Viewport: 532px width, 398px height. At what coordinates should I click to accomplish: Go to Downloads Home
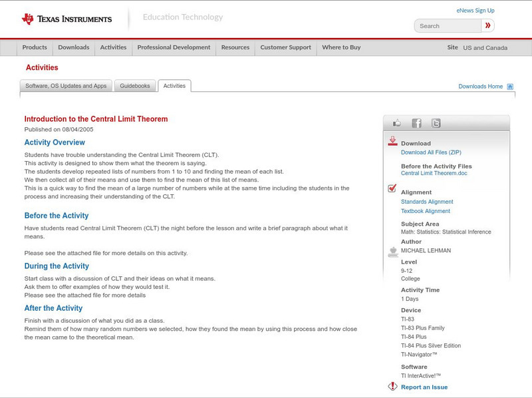click(x=480, y=87)
